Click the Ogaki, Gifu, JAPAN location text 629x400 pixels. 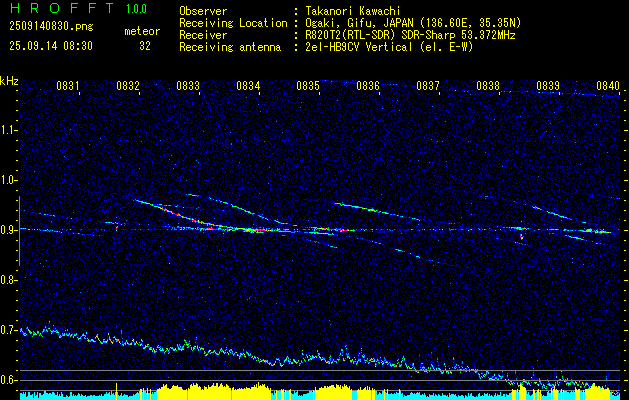(413, 23)
